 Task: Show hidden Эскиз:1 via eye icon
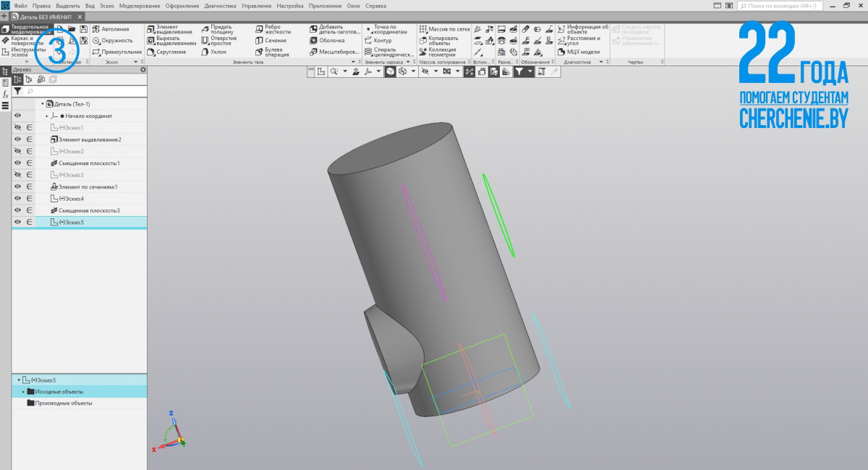17,127
